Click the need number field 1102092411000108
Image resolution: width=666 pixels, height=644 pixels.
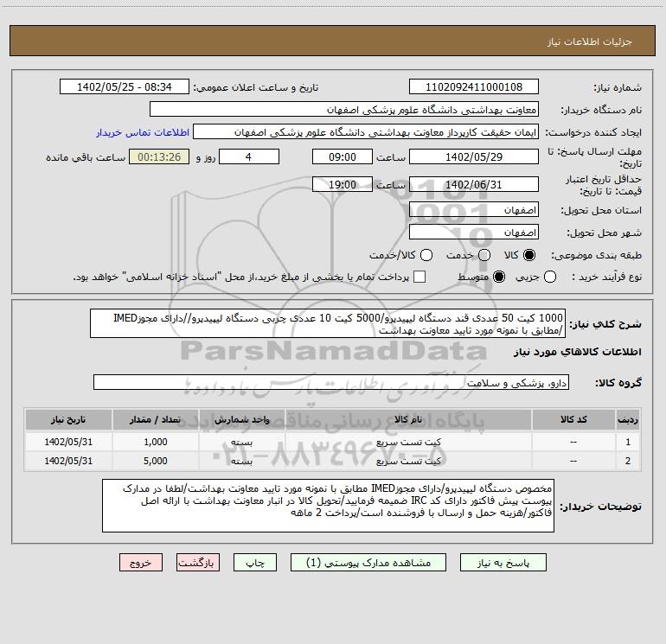click(x=474, y=87)
